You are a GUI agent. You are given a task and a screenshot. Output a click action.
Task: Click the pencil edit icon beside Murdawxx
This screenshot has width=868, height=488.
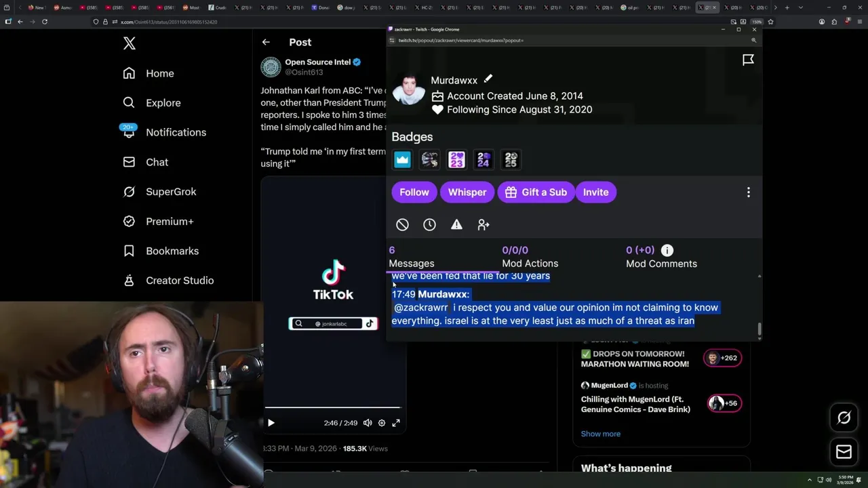tap(488, 79)
